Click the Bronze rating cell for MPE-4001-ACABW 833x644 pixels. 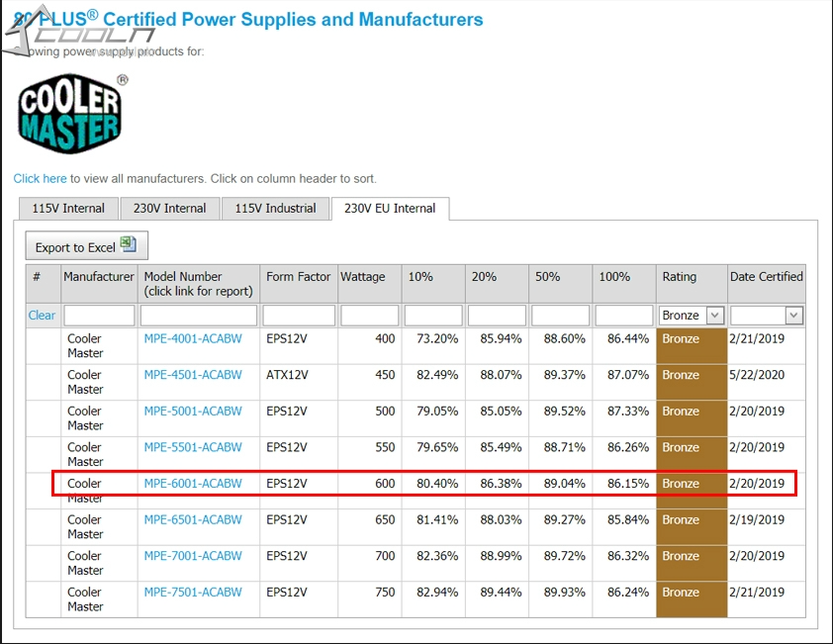692,346
